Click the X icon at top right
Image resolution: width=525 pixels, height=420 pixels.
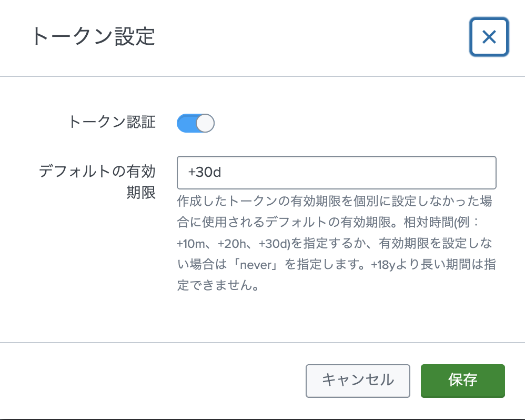pyautogui.click(x=489, y=37)
